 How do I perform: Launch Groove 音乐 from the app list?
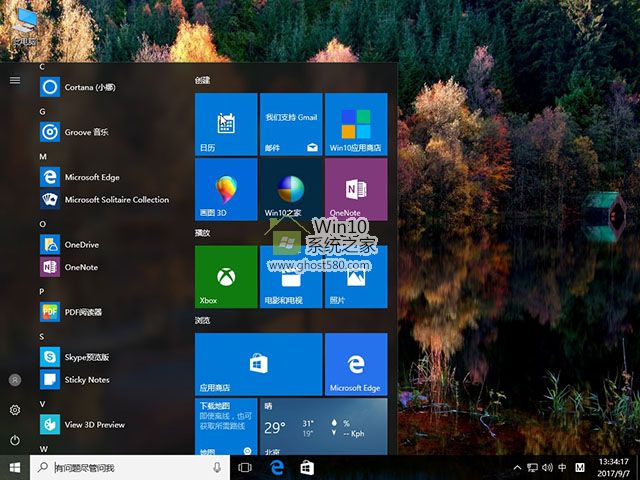pyautogui.click(x=110, y=132)
